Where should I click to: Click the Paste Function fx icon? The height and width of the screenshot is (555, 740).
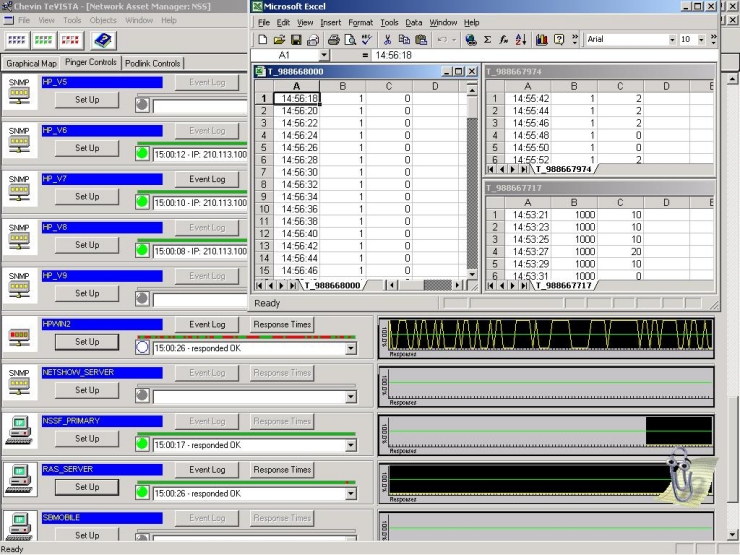[x=504, y=40]
